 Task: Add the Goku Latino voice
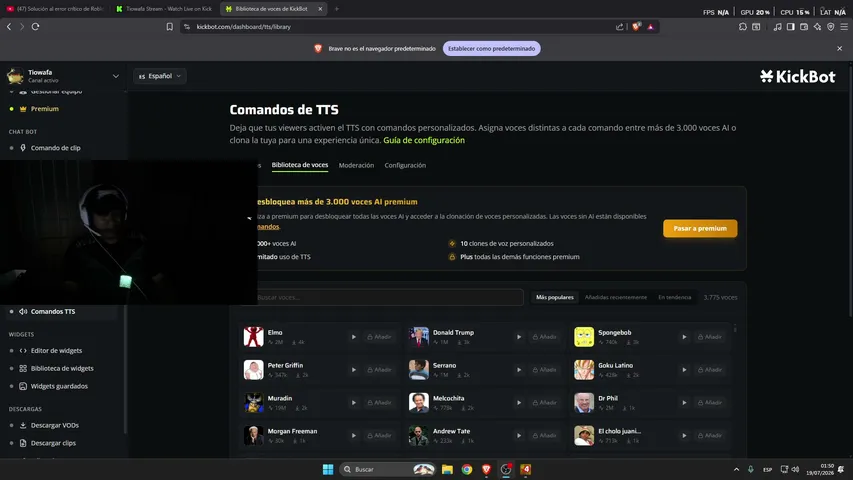click(710, 370)
